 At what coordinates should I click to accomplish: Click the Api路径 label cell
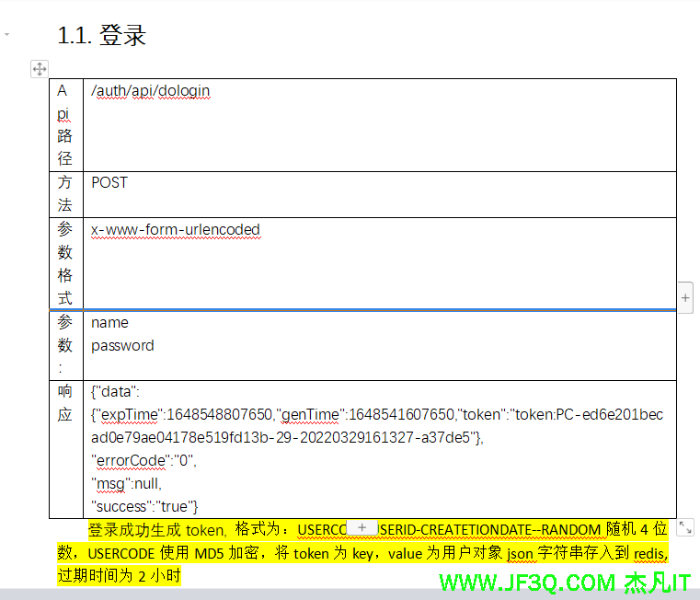(x=63, y=124)
